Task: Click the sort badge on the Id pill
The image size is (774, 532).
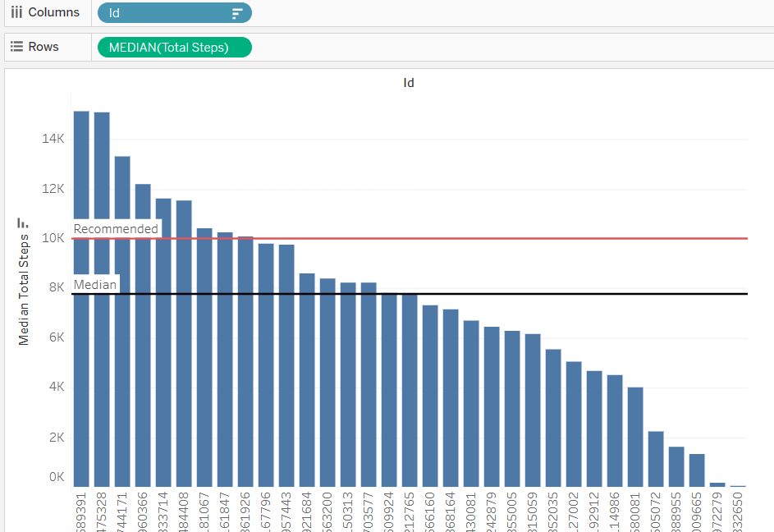Action: [x=237, y=12]
